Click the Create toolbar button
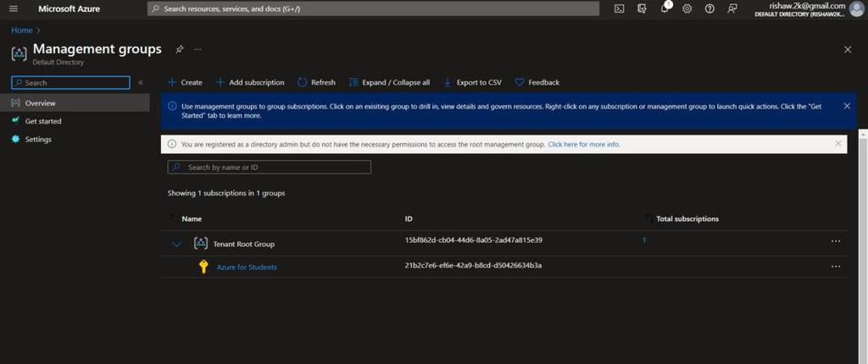The image size is (868, 364). (185, 82)
